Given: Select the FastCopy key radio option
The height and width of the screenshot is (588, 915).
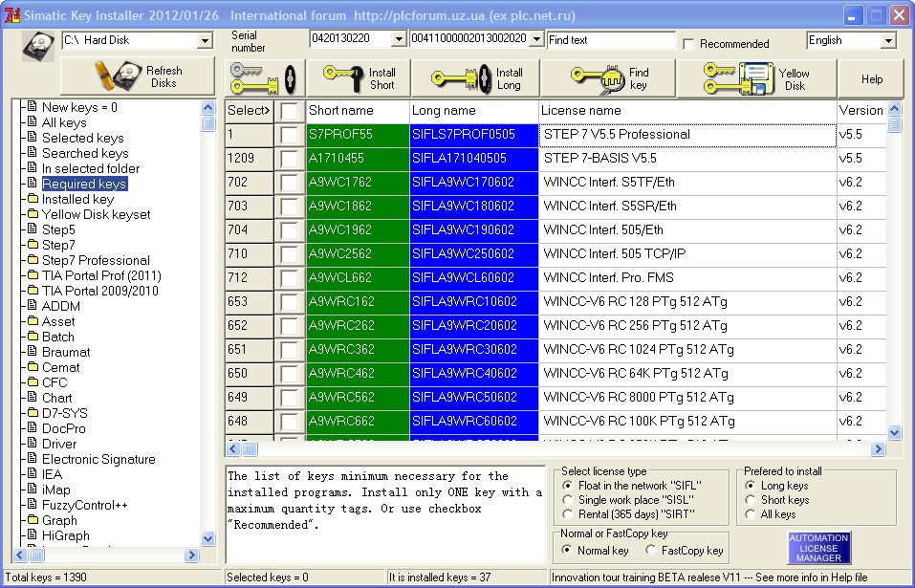Looking at the screenshot, I should (x=651, y=550).
